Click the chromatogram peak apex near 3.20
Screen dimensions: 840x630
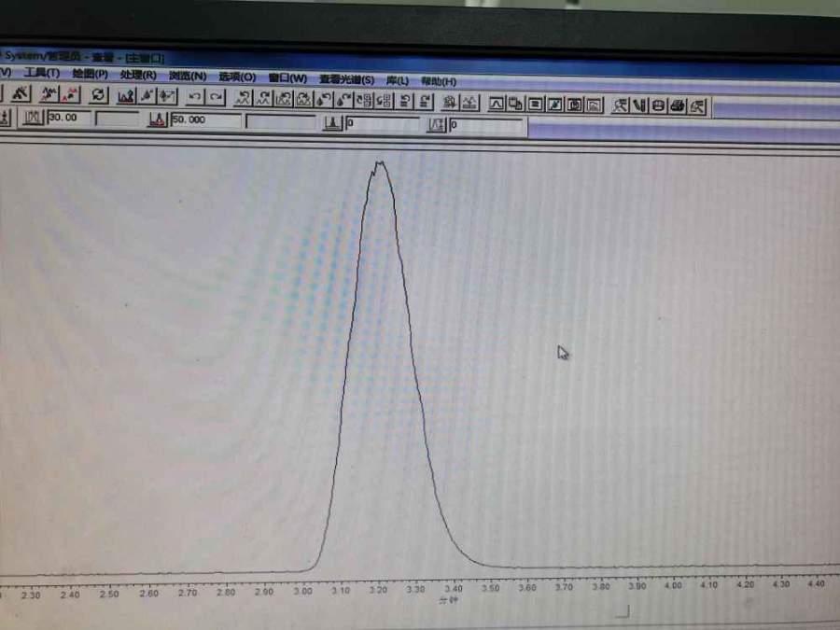380,162
